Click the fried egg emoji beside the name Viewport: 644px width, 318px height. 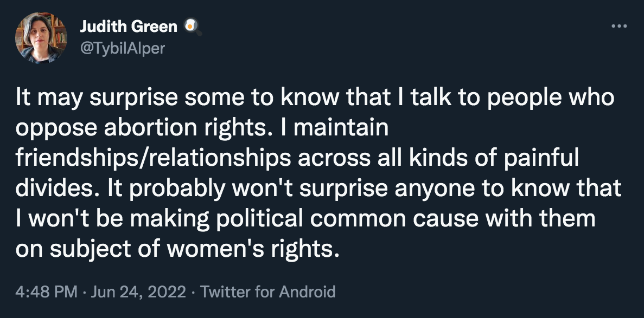tap(191, 26)
